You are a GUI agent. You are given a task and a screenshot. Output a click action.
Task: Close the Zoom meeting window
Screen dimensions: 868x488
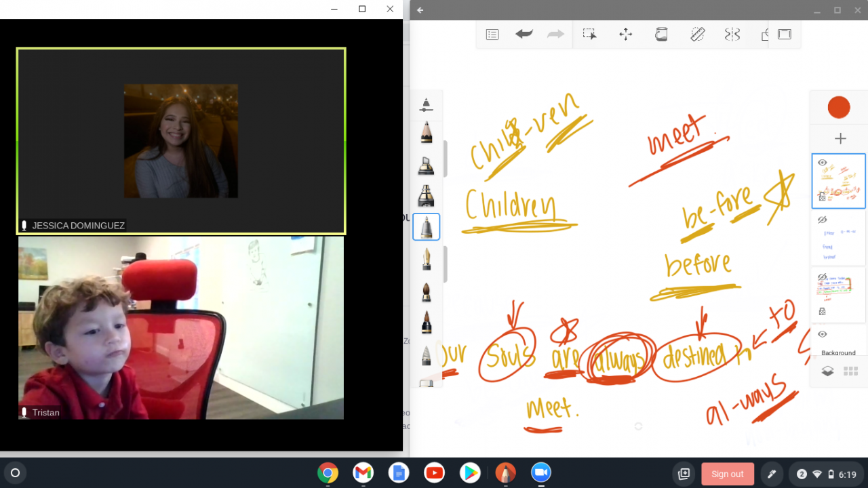(390, 9)
